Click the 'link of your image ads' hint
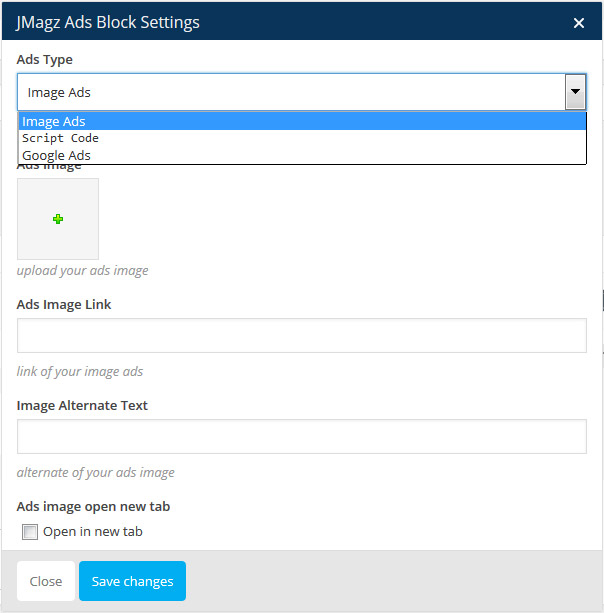604x613 pixels. tap(80, 371)
